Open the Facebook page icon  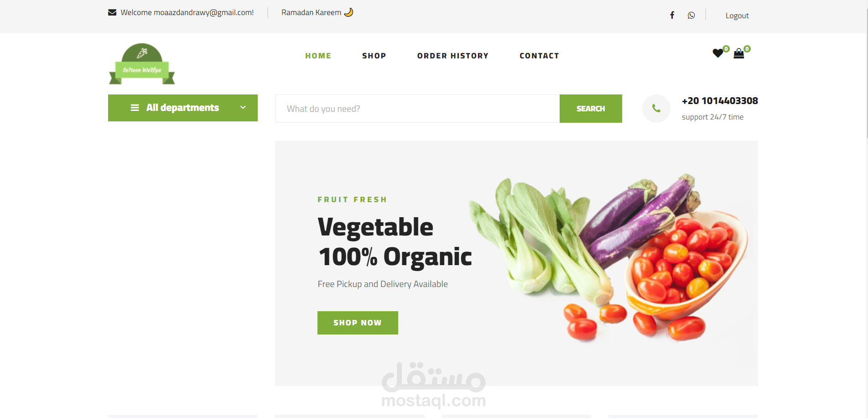coord(672,16)
